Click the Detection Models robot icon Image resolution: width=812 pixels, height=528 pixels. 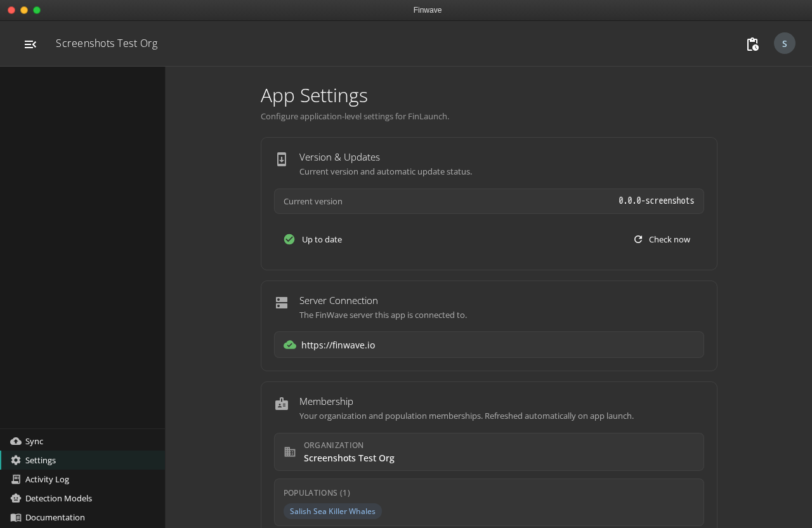coord(16,498)
